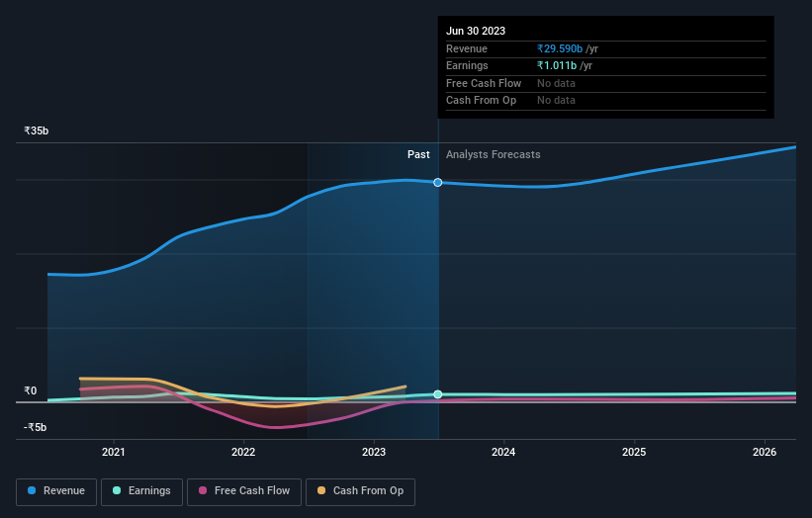Click the 2023 x-axis label
Image resolution: width=812 pixels, height=518 pixels.
click(x=374, y=453)
